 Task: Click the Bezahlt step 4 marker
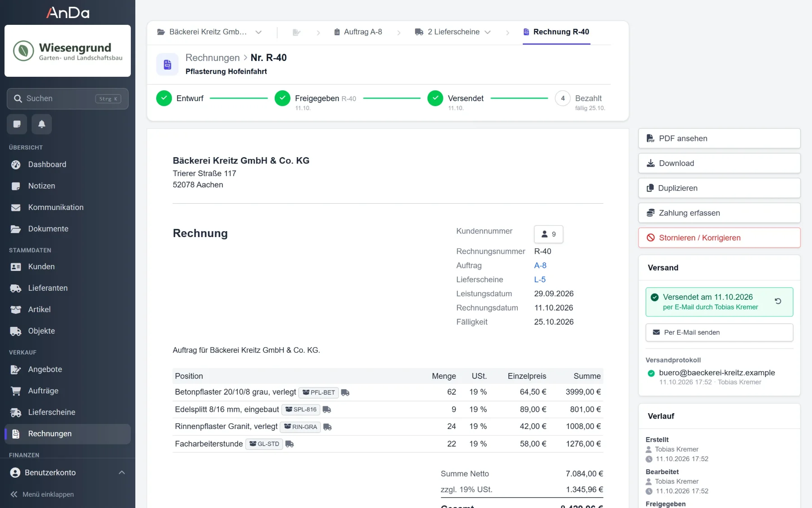point(562,98)
